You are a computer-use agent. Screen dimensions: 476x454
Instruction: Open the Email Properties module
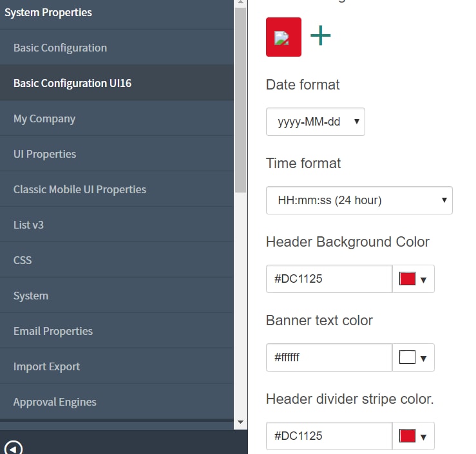click(x=117, y=331)
